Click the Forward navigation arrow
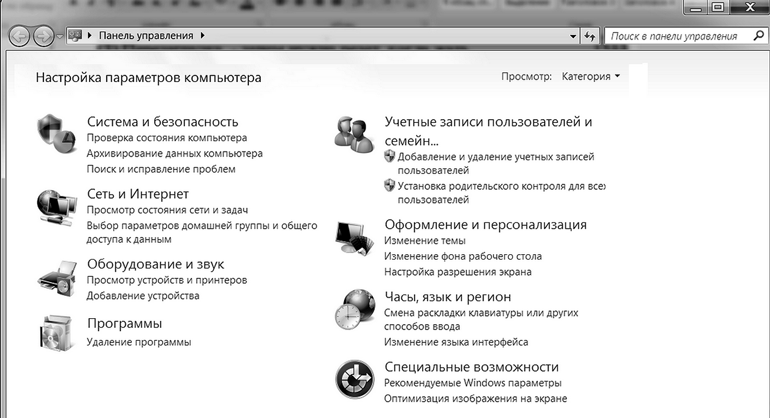This screenshot has height=418, width=770. click(43, 36)
